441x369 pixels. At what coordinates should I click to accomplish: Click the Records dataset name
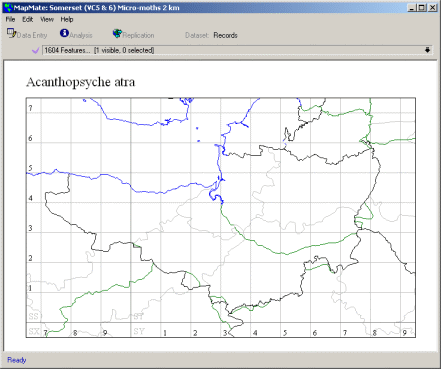coord(225,35)
